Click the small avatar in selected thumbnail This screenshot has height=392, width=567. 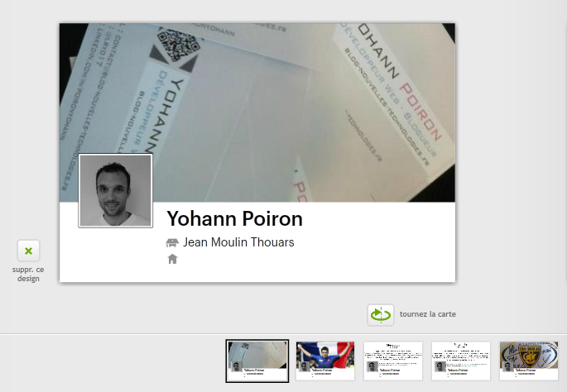coord(237,366)
